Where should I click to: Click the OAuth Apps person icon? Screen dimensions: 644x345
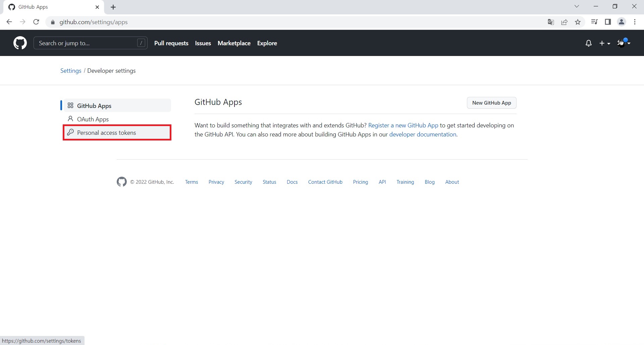70,119
